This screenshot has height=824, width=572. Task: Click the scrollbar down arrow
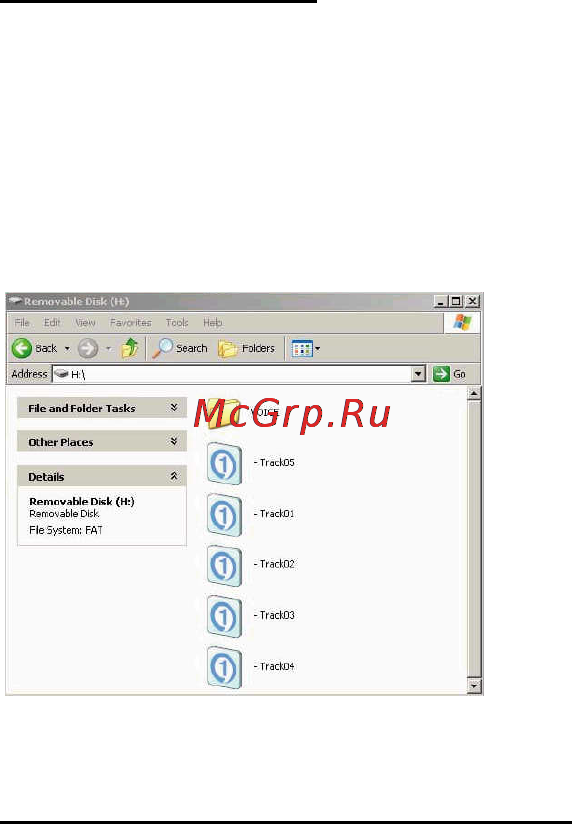(474, 686)
